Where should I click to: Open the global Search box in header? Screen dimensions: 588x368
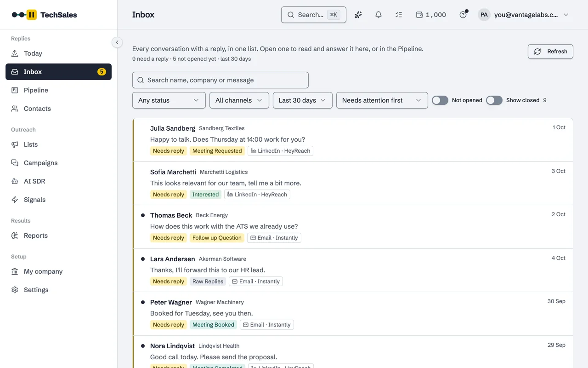(x=314, y=15)
